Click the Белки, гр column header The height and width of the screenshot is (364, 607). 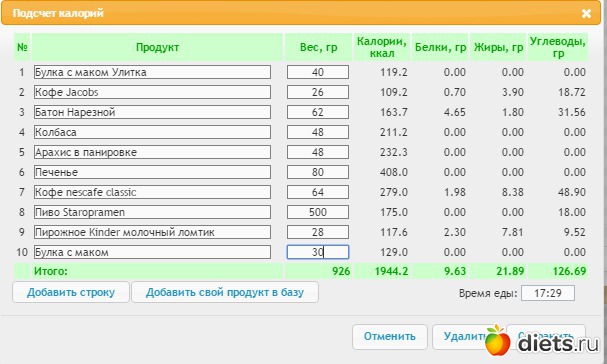tap(440, 47)
